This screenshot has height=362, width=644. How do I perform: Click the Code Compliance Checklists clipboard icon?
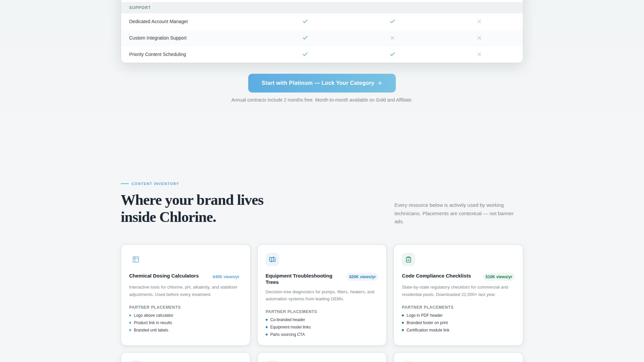(x=409, y=259)
